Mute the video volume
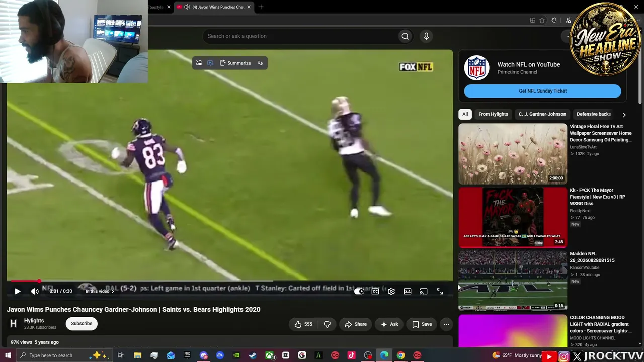This screenshot has height=362, width=644. pyautogui.click(x=35, y=291)
